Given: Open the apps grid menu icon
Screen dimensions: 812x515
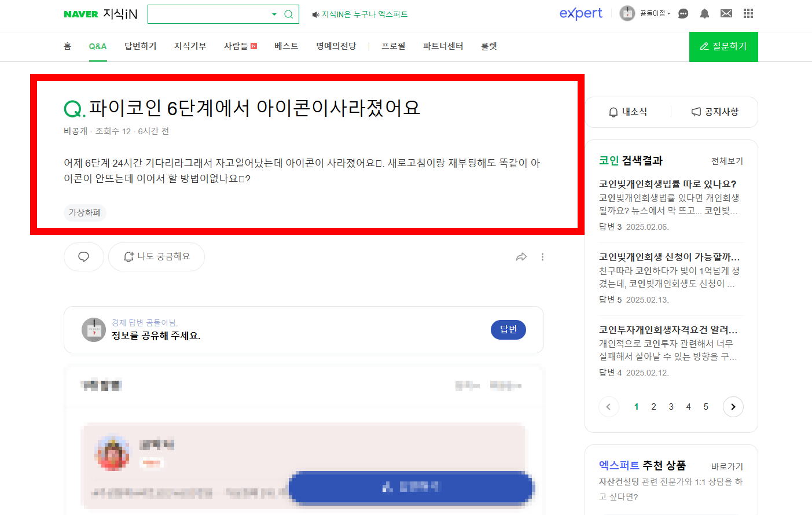Looking at the screenshot, I should click(x=748, y=13).
